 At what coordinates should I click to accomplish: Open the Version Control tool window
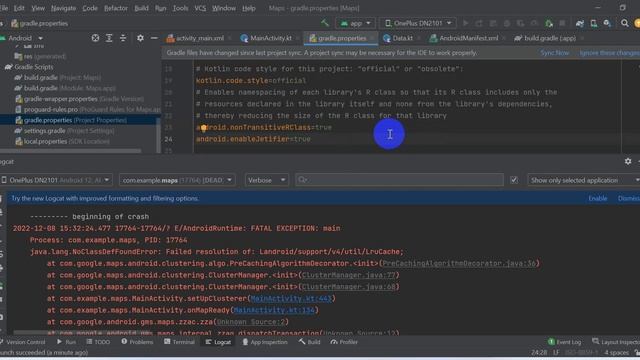[x=22, y=342]
